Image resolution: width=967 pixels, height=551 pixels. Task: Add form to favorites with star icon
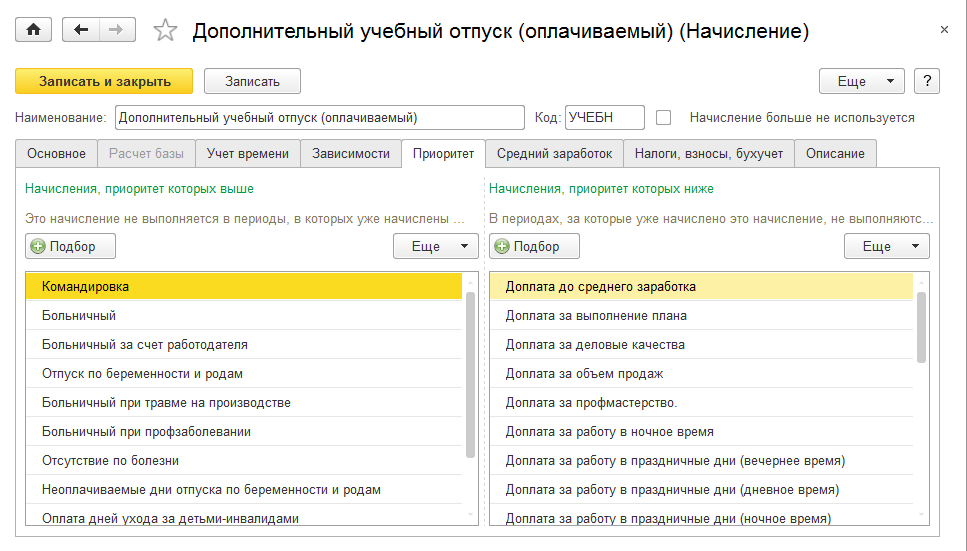point(165,31)
